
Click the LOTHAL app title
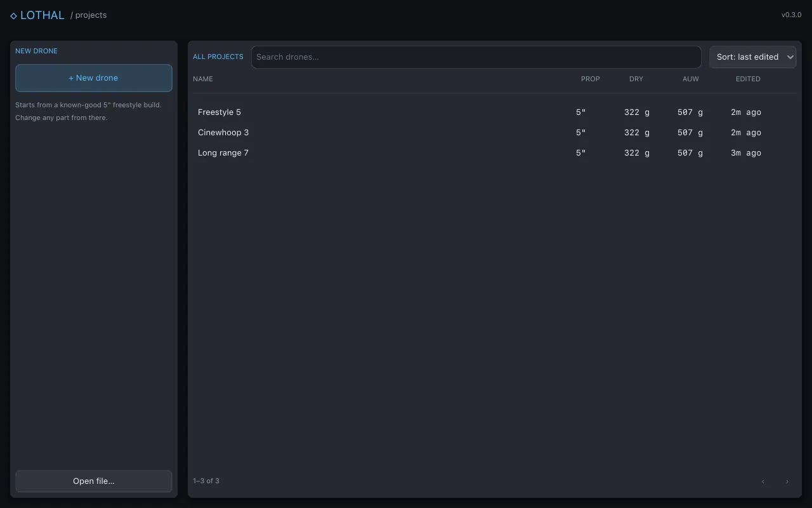(43, 15)
